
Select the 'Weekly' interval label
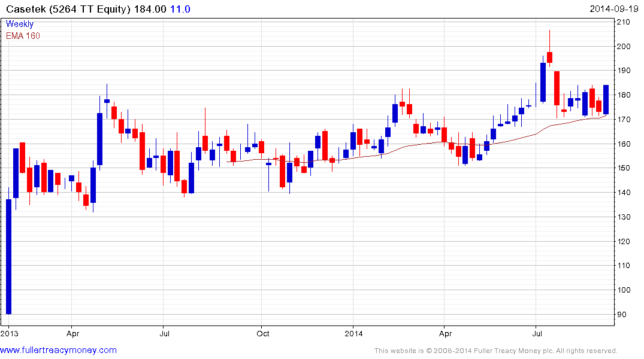(20, 24)
